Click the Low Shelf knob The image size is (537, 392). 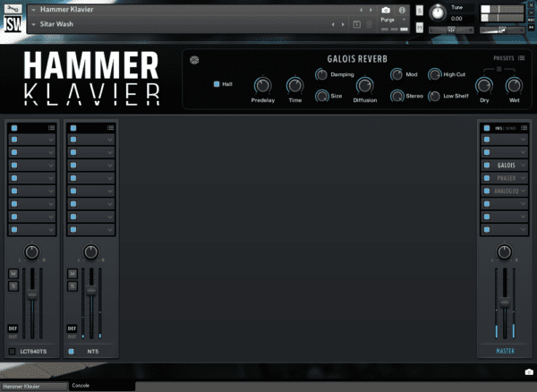coord(434,96)
